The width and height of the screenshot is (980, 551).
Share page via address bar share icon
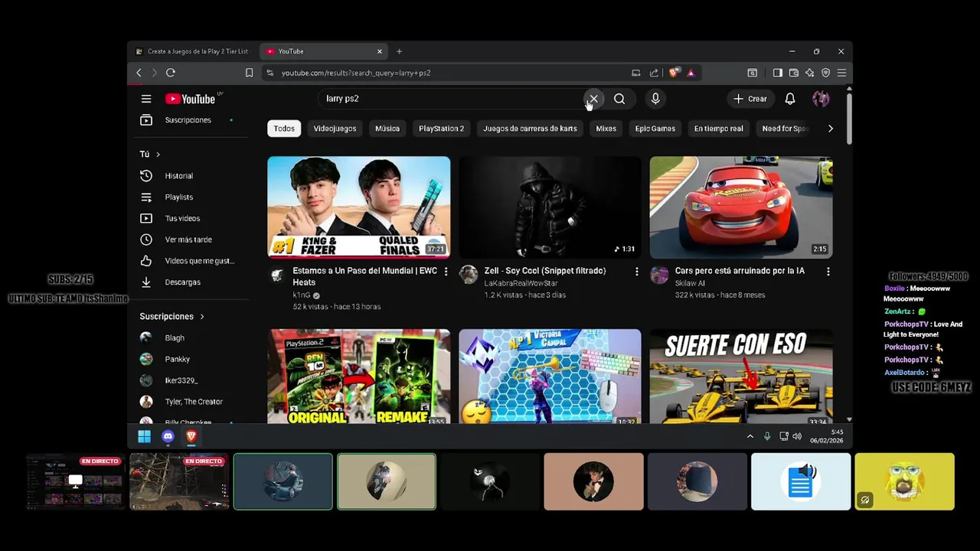(x=654, y=73)
